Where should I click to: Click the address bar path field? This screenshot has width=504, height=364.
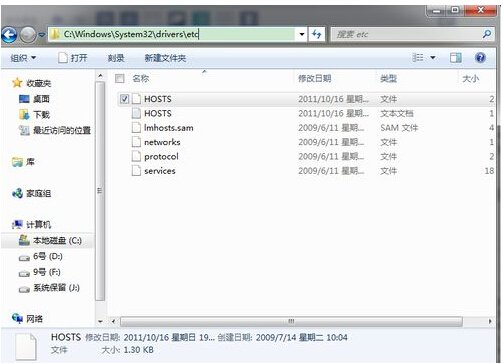pyautogui.click(x=172, y=34)
